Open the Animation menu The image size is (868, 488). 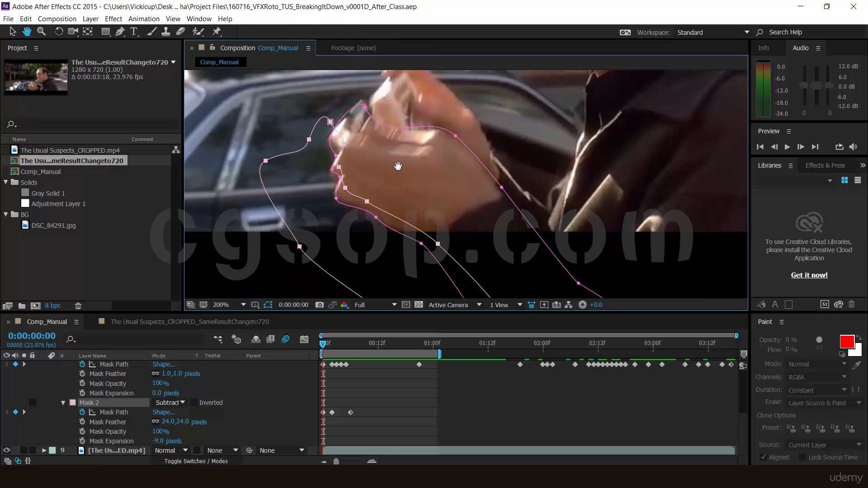pyautogui.click(x=144, y=19)
